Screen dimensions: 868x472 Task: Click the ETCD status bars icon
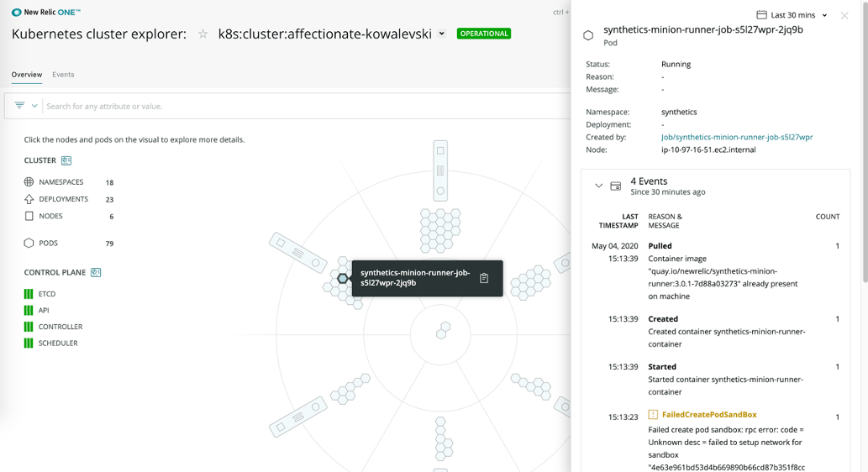tap(29, 294)
